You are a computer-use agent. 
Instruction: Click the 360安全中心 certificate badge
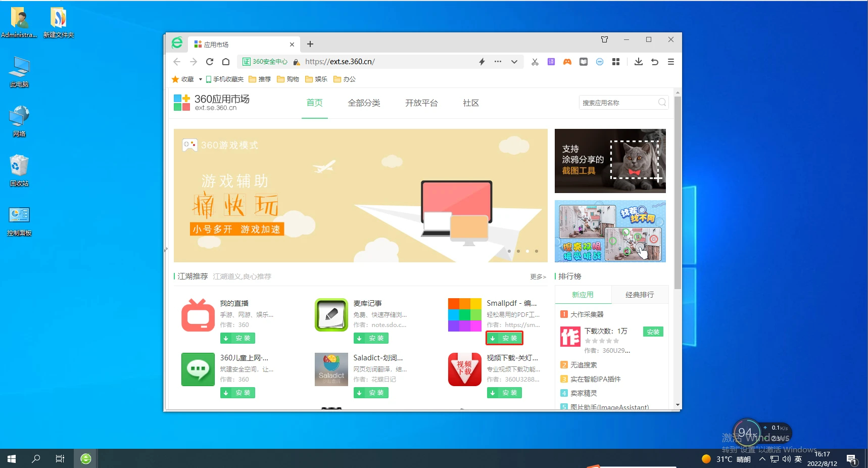pyautogui.click(x=265, y=62)
